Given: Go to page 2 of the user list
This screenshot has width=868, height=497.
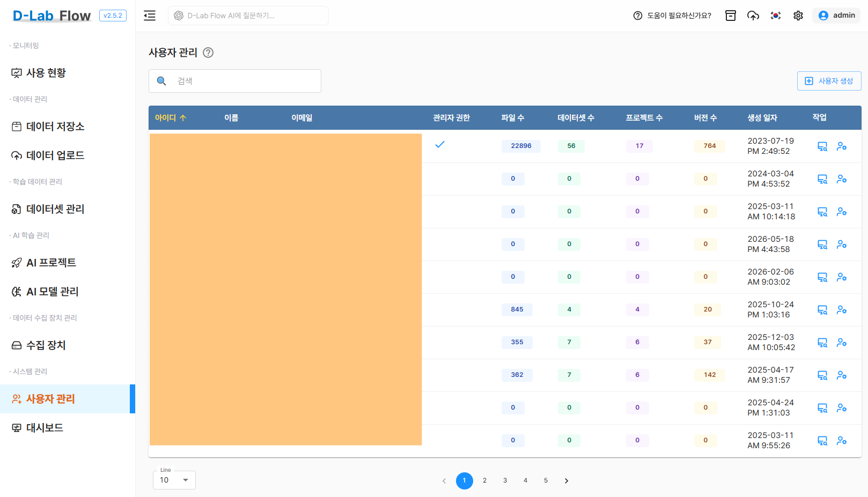Looking at the screenshot, I should (484, 480).
